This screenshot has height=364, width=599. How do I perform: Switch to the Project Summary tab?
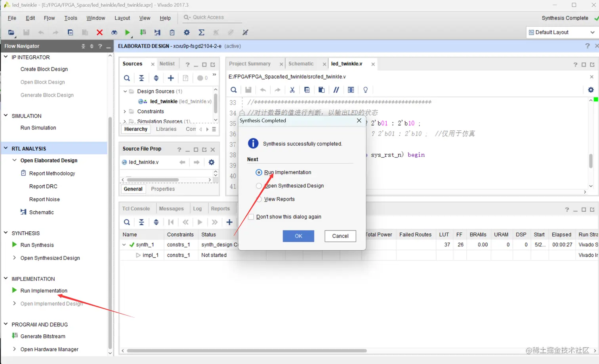click(250, 64)
